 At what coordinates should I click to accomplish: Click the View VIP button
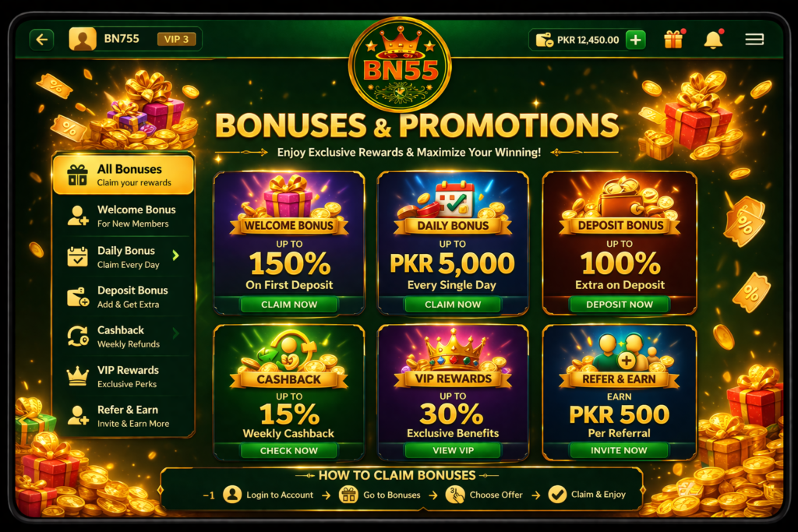coord(453,450)
